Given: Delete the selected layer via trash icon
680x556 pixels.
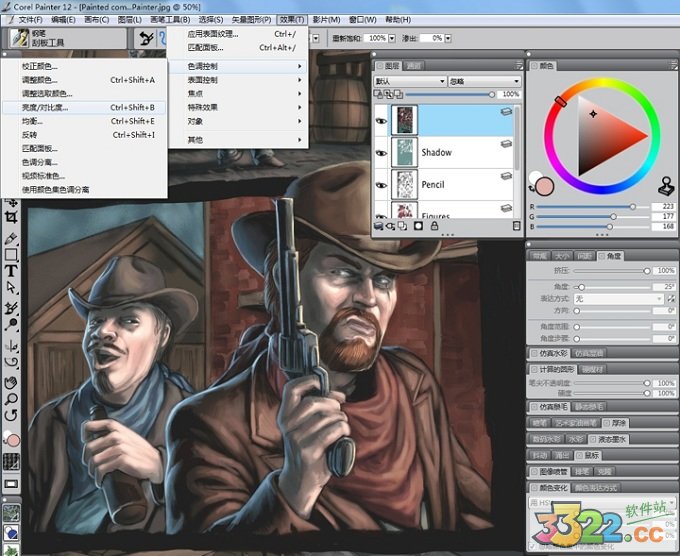Looking at the screenshot, I should point(517,226).
